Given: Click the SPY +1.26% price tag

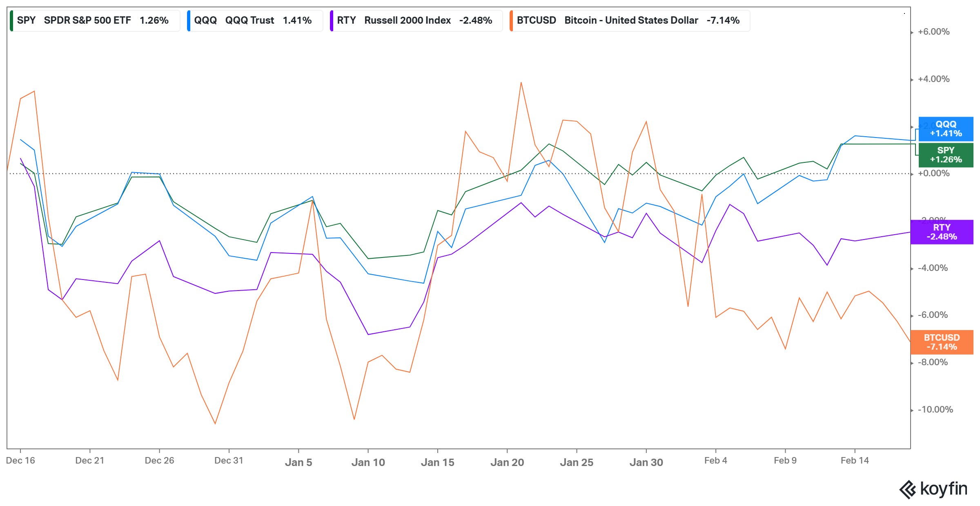Looking at the screenshot, I should (x=946, y=155).
